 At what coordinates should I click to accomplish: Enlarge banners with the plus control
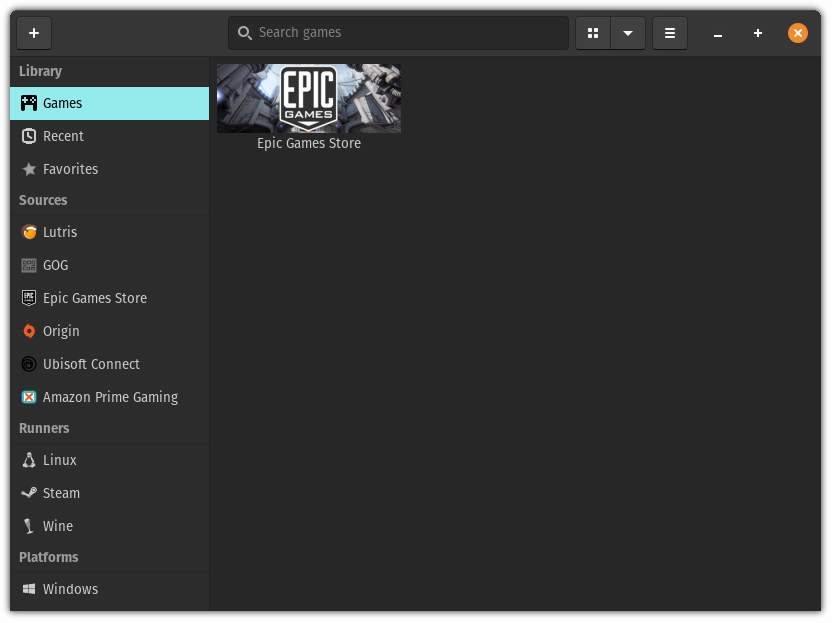pyautogui.click(x=758, y=33)
